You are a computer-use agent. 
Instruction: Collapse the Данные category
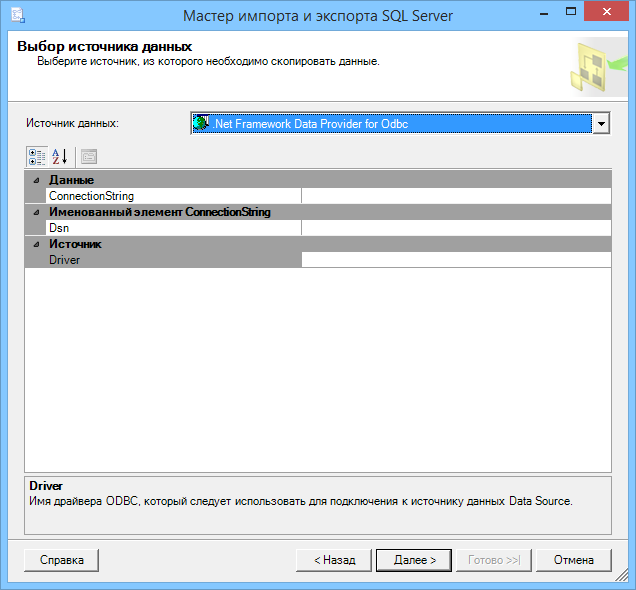coord(37,180)
